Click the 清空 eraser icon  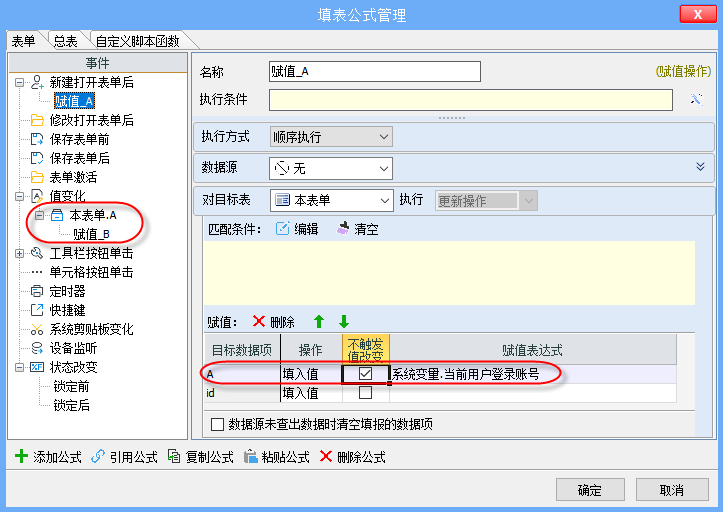click(343, 228)
